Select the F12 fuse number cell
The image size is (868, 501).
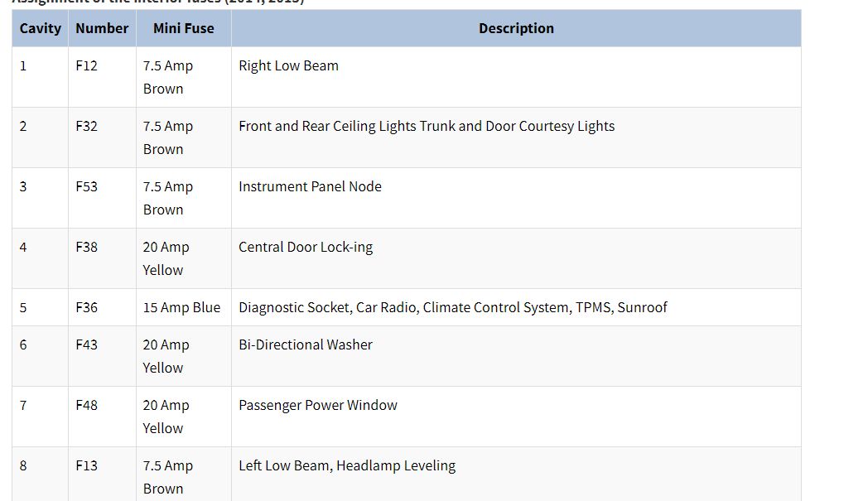[x=86, y=66]
